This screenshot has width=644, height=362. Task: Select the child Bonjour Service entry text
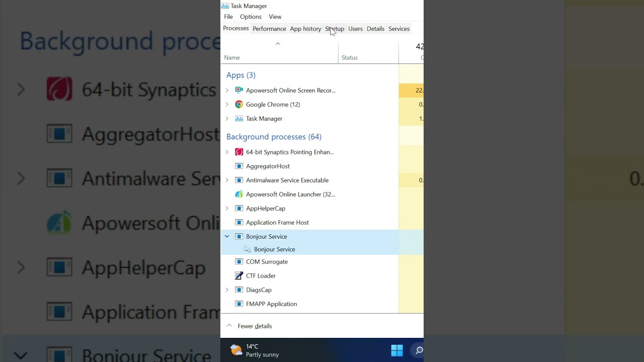(x=274, y=249)
